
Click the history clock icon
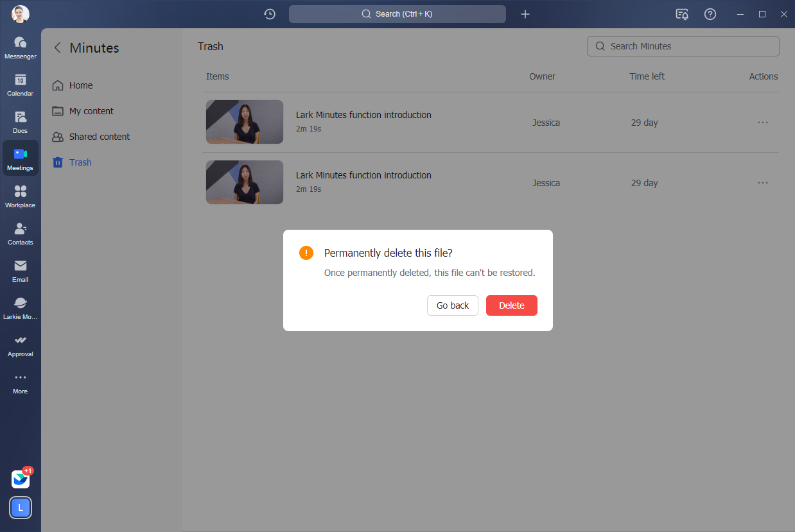tap(270, 14)
